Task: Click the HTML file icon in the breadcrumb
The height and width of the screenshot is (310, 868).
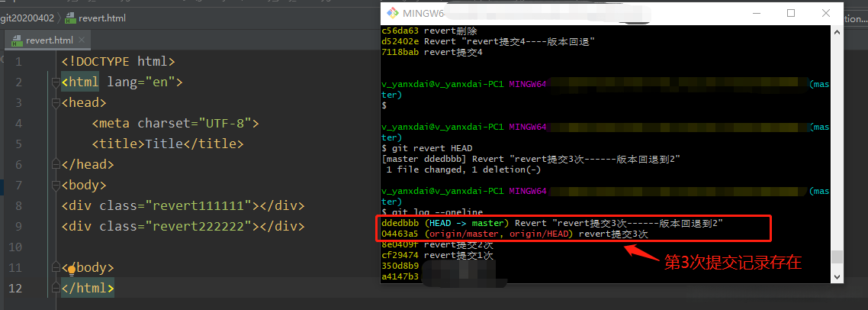Action: point(70,18)
